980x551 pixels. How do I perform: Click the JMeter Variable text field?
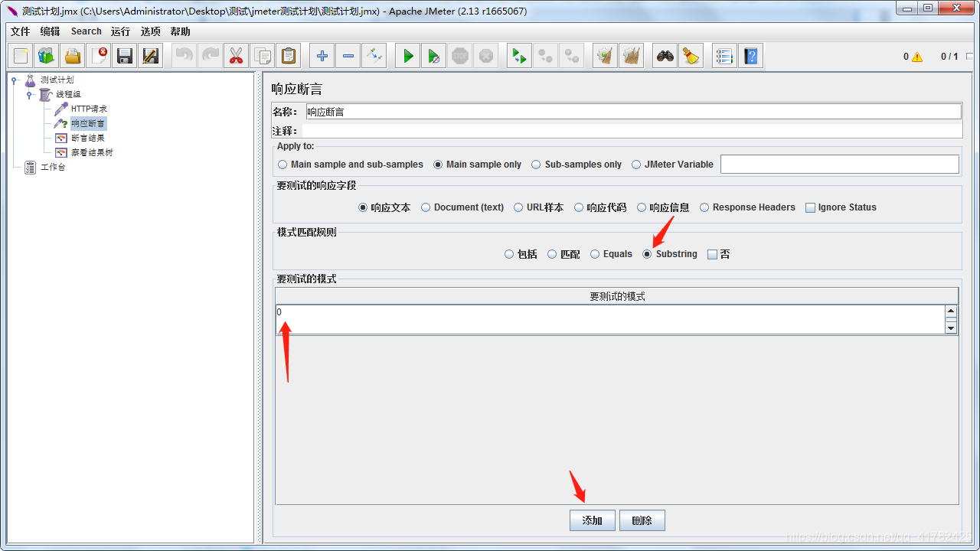840,165
